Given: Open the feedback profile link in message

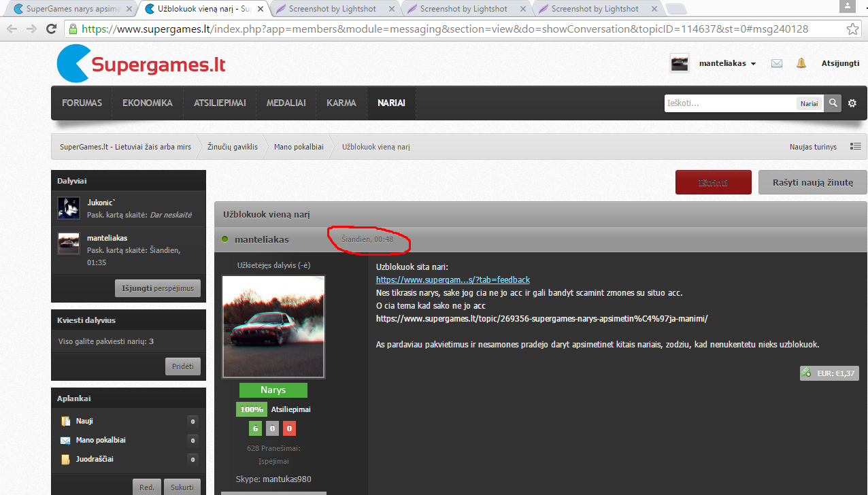Looking at the screenshot, I should pyautogui.click(x=453, y=279).
